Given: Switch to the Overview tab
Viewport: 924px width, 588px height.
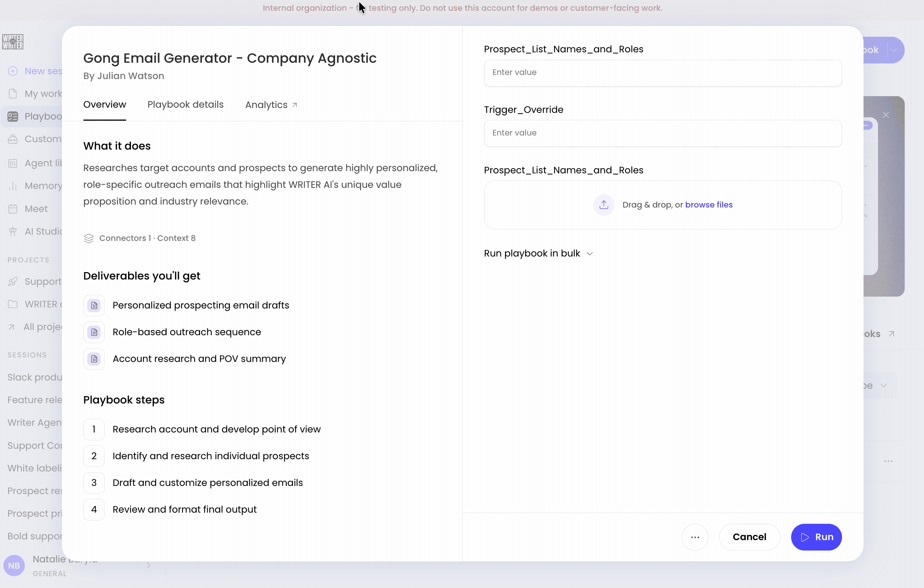Looking at the screenshot, I should tap(105, 105).
